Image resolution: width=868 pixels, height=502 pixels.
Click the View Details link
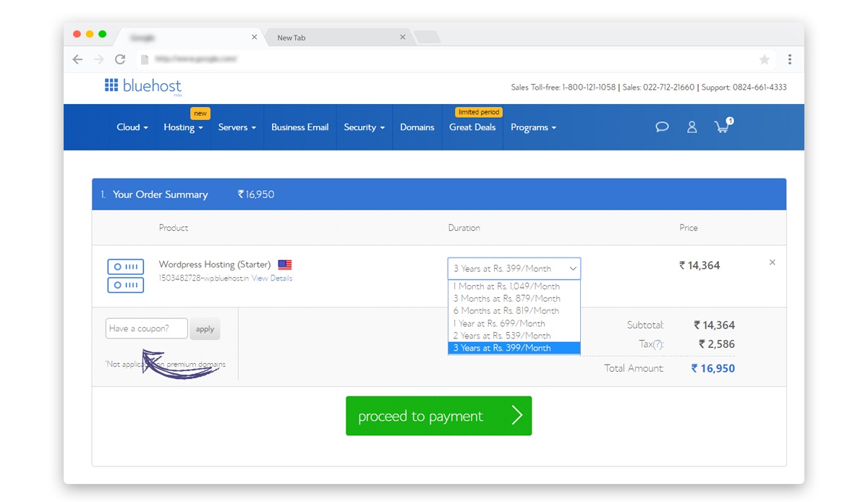[272, 278]
